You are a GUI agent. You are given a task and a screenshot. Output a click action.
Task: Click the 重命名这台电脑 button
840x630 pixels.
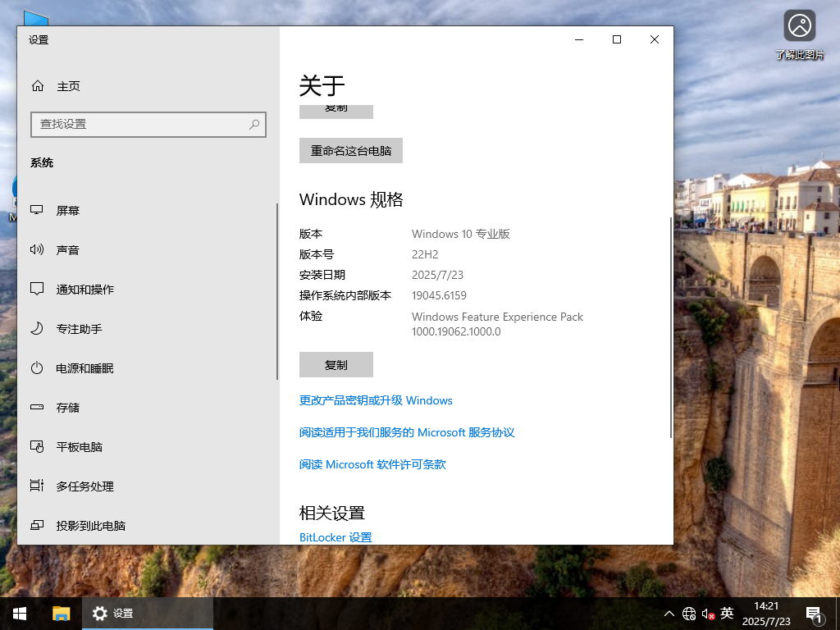pos(350,150)
